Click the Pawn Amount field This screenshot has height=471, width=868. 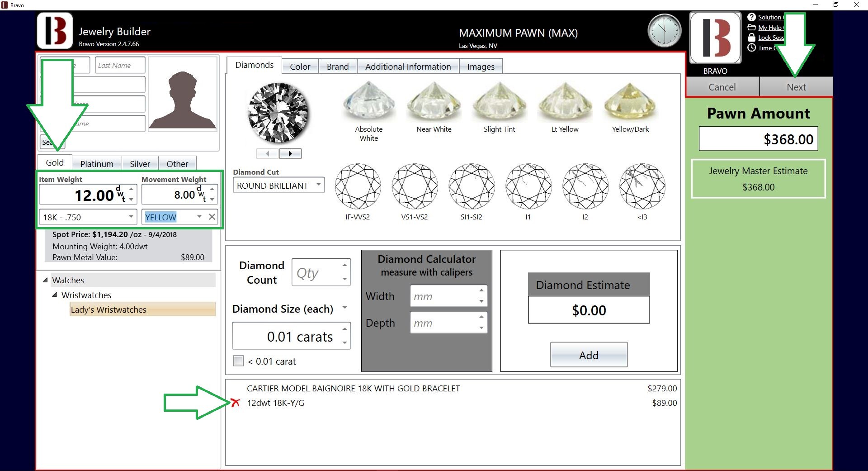tap(758, 139)
